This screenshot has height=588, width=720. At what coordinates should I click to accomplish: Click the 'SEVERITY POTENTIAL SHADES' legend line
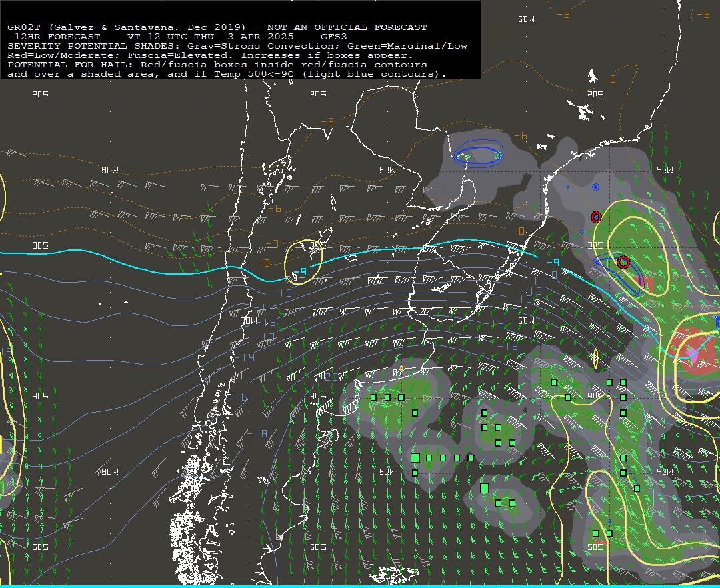[237, 46]
